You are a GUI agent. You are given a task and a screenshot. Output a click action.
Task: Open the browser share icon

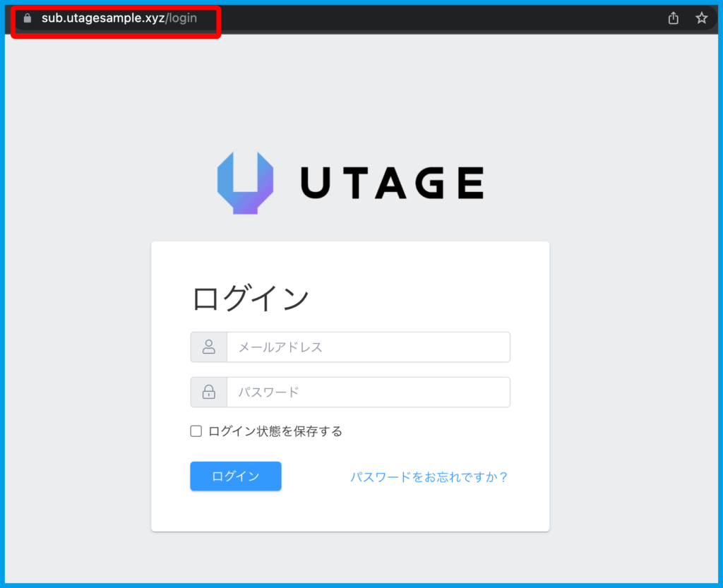[x=674, y=18]
